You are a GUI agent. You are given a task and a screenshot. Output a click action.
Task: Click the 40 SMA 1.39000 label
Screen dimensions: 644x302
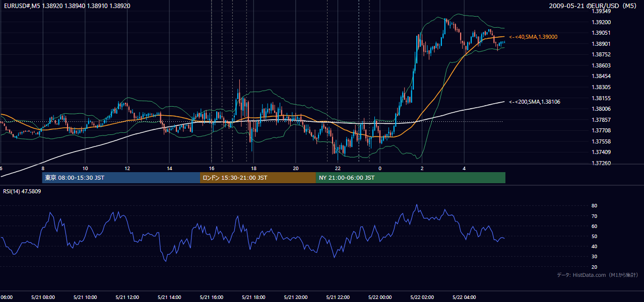point(533,37)
